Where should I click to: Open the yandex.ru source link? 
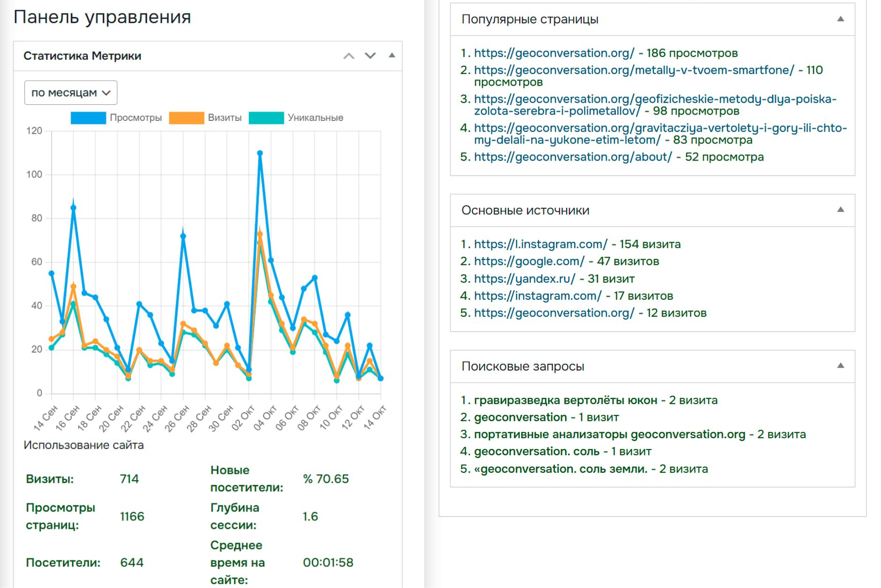tap(524, 279)
